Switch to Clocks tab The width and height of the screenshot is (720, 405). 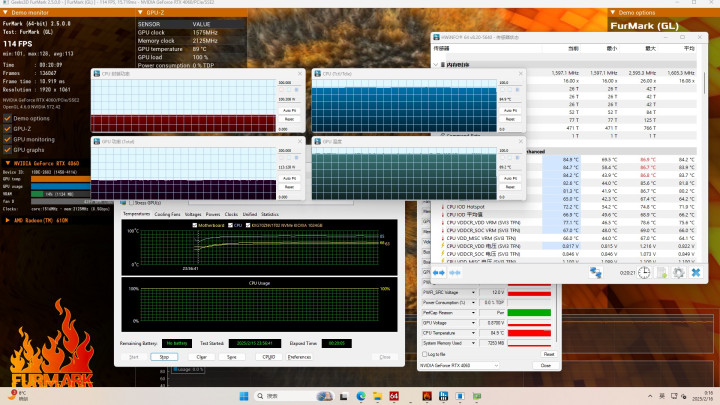(x=231, y=214)
